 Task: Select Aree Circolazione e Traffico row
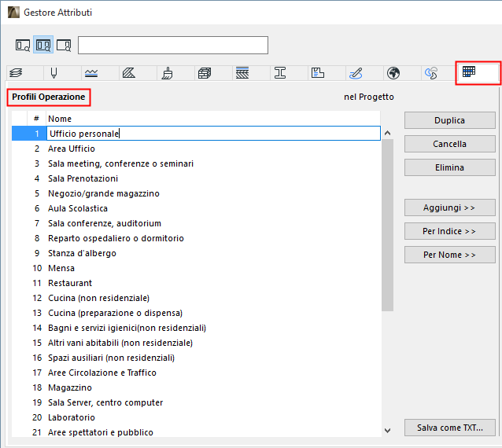[196, 373]
